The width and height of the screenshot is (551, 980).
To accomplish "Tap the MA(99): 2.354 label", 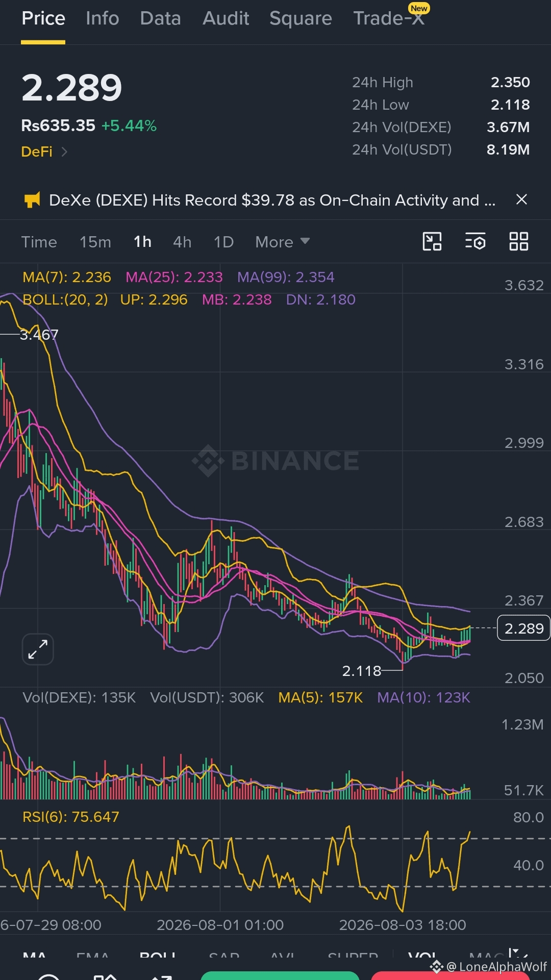I will coord(286,277).
